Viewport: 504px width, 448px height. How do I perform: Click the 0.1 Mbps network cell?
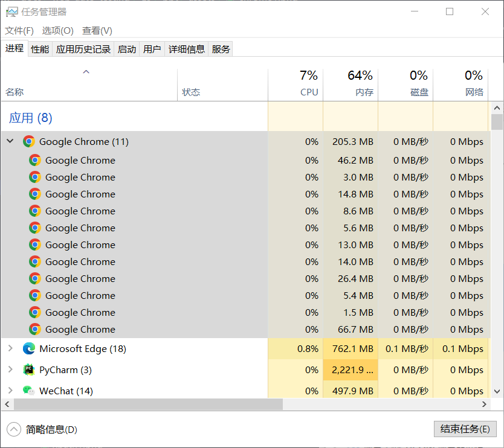click(460, 349)
